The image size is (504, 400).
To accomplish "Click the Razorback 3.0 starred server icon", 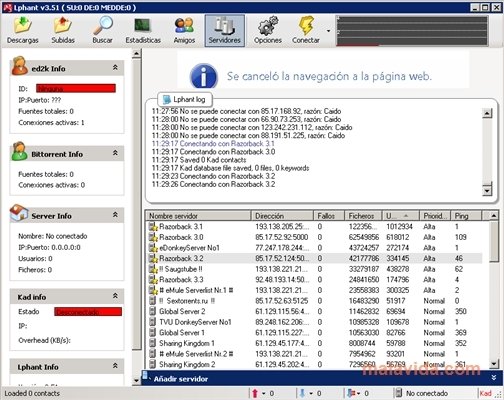I will 153,238.
